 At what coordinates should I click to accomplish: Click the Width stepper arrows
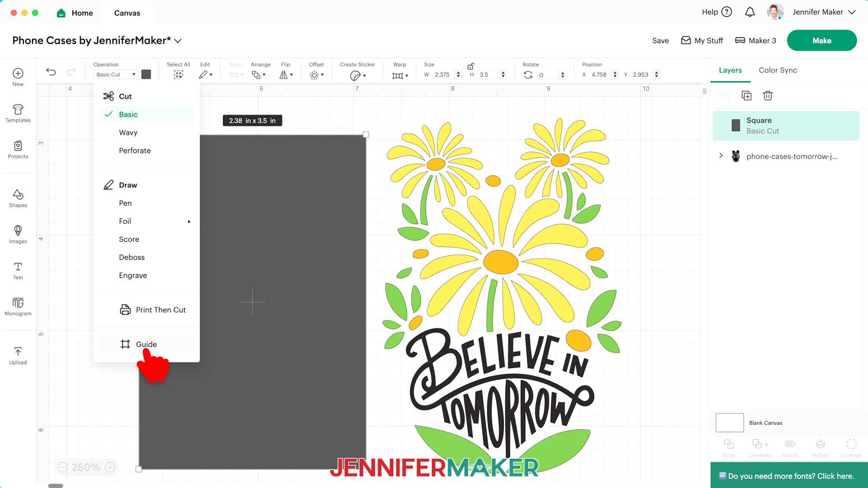click(459, 74)
